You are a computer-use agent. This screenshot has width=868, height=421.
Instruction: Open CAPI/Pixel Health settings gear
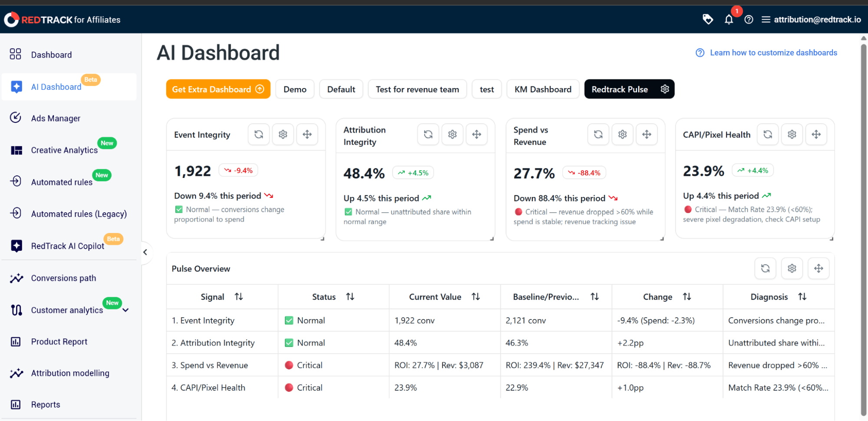[792, 135]
